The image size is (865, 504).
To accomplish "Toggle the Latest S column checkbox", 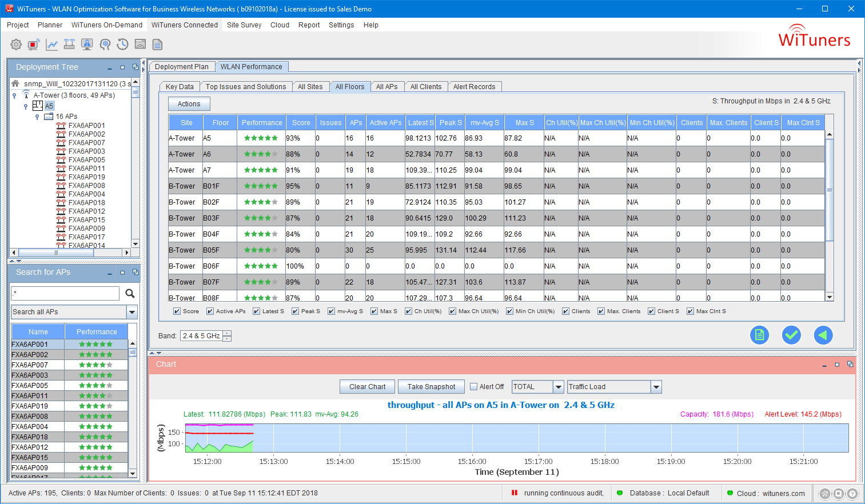I will (x=256, y=311).
